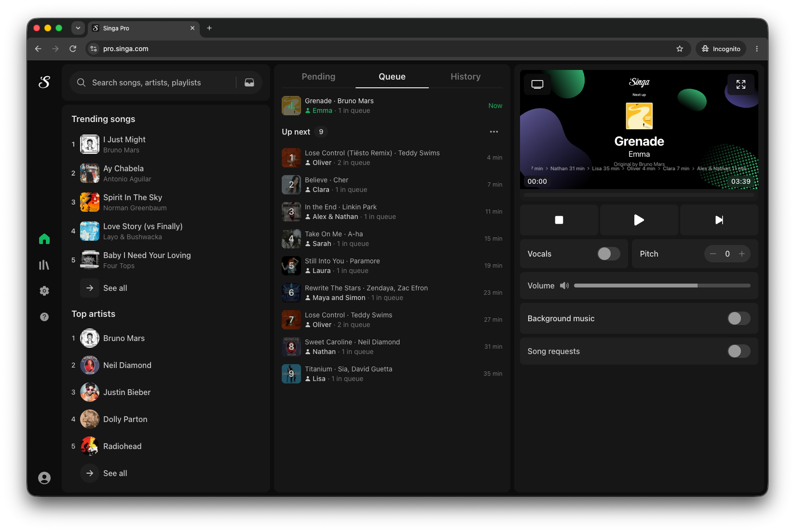The width and height of the screenshot is (795, 532).
Task: Select Lose Control (Tiësto Remix) queue item
Action: pos(392,158)
